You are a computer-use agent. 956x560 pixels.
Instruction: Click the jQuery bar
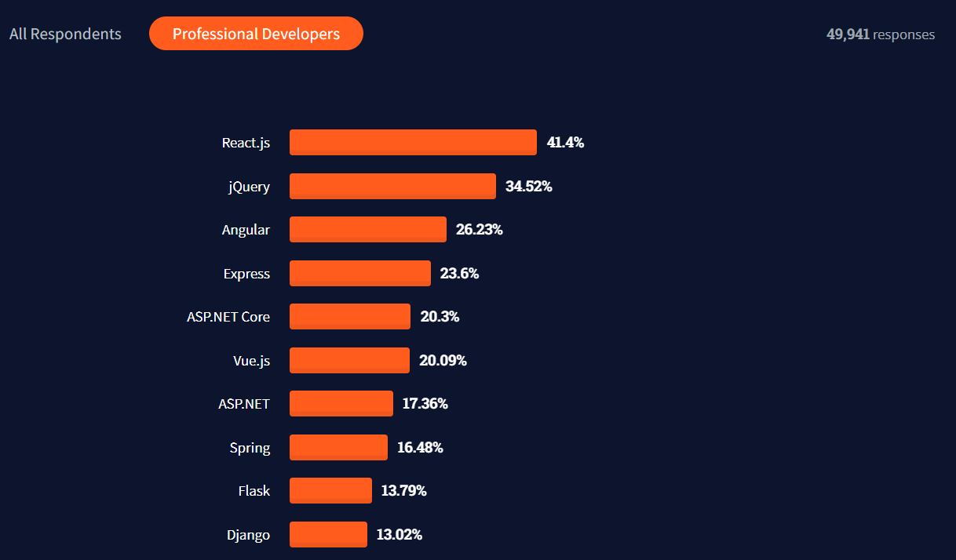[392, 186]
